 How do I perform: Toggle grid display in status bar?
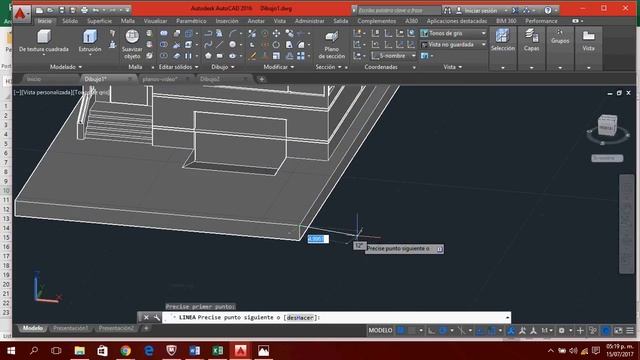401,330
